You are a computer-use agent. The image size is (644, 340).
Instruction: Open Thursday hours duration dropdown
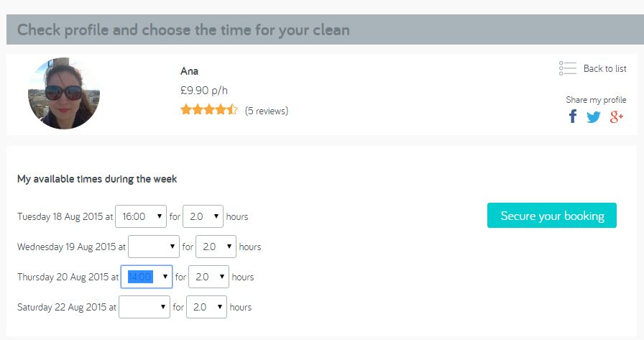tap(208, 277)
